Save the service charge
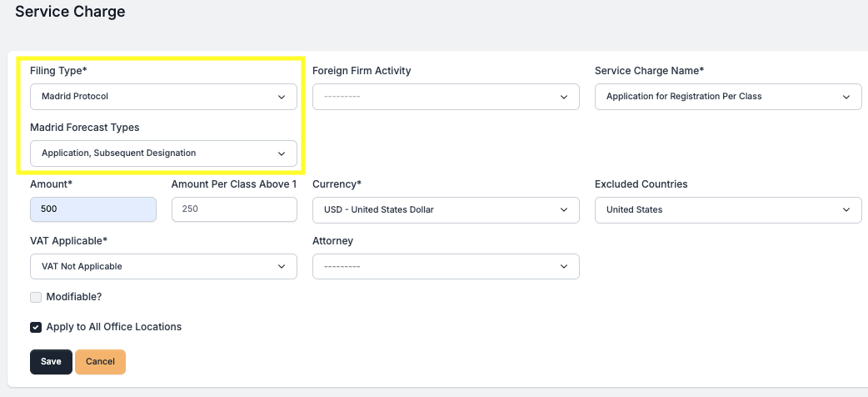 51,362
